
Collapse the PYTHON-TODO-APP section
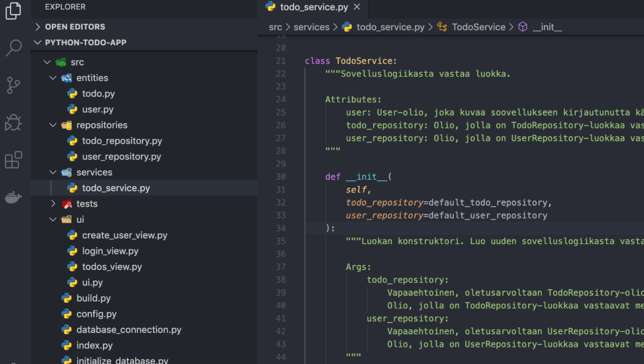click(x=38, y=42)
